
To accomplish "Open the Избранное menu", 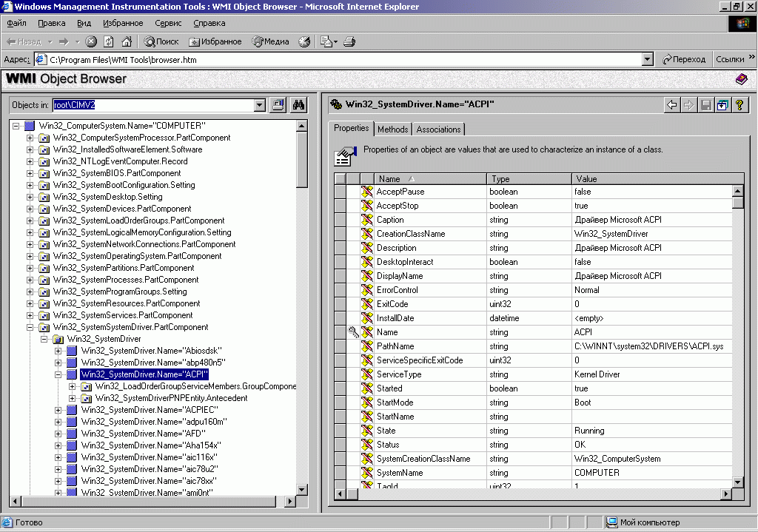I will pos(123,23).
